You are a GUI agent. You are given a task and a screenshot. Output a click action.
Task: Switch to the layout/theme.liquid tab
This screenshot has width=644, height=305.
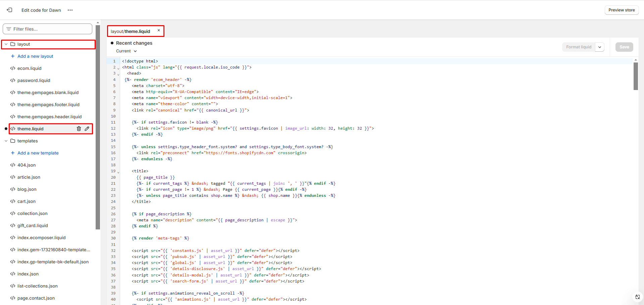tap(131, 31)
